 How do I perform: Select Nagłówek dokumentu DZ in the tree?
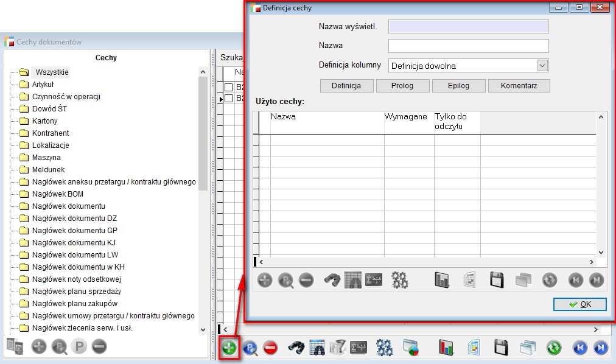coord(74,219)
